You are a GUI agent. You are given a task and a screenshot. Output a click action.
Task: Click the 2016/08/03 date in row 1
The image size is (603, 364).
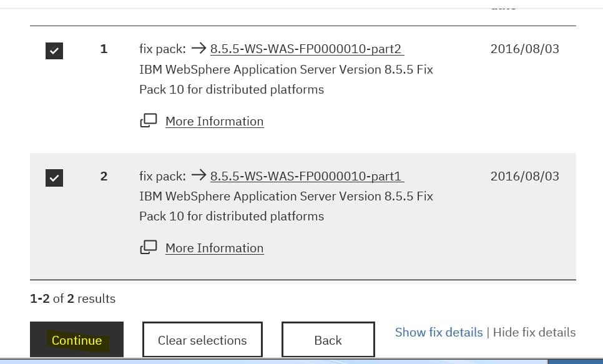524,49
